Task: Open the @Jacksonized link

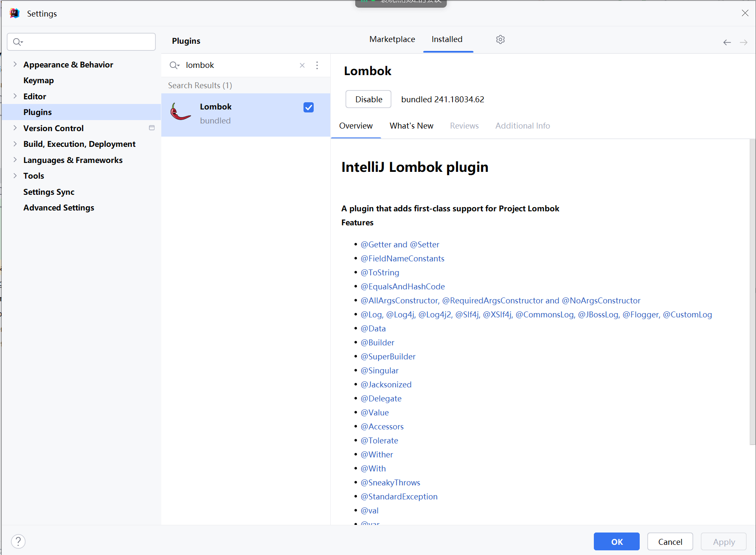Action: (x=386, y=384)
